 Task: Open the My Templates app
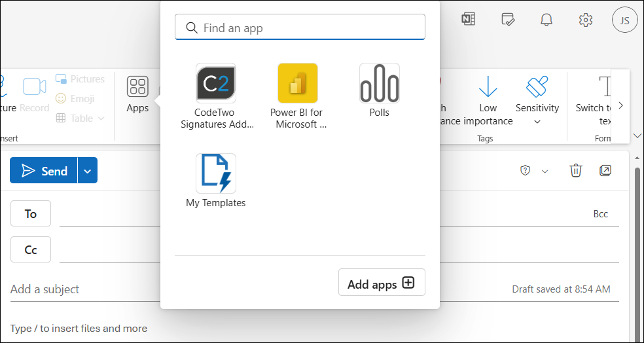coord(216,181)
